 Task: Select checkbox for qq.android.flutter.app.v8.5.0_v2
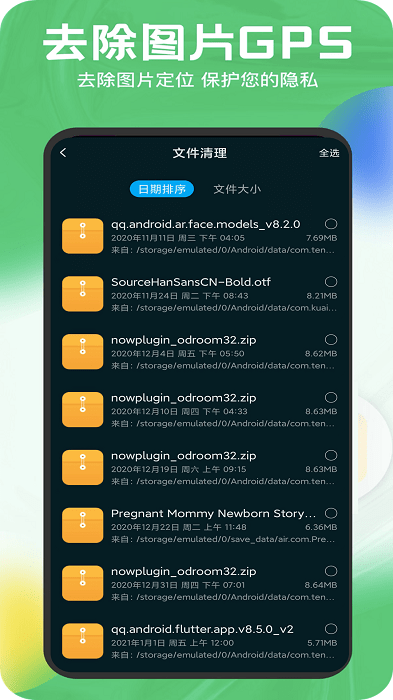pos(331,629)
